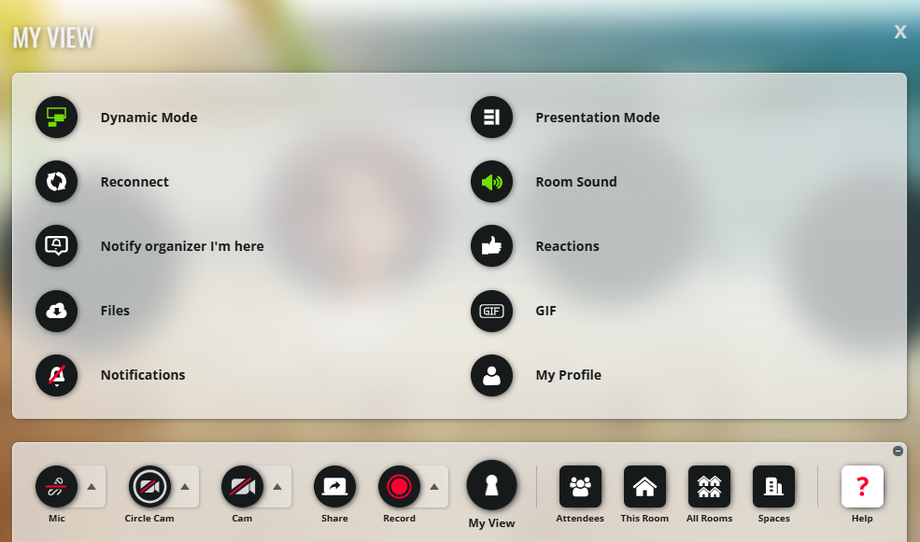Select the Dynamic Mode icon

tap(56, 117)
